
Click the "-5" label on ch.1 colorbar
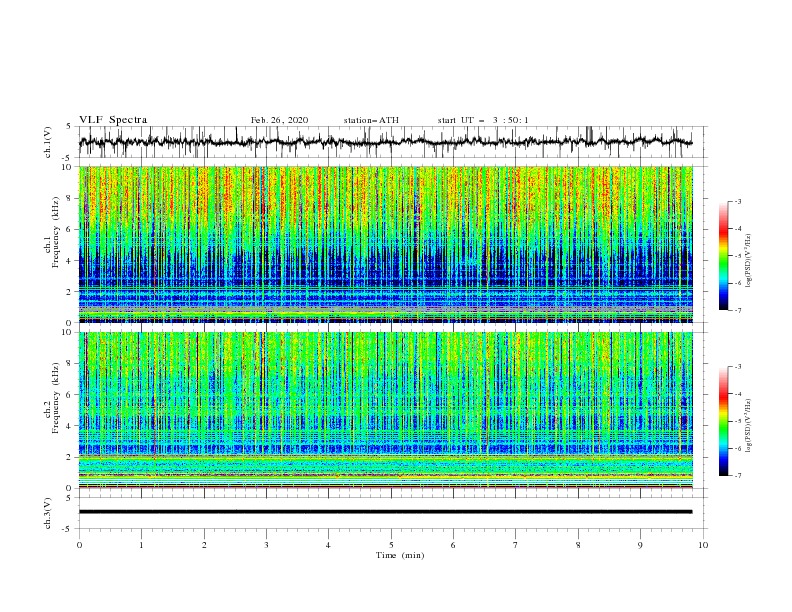738,256
